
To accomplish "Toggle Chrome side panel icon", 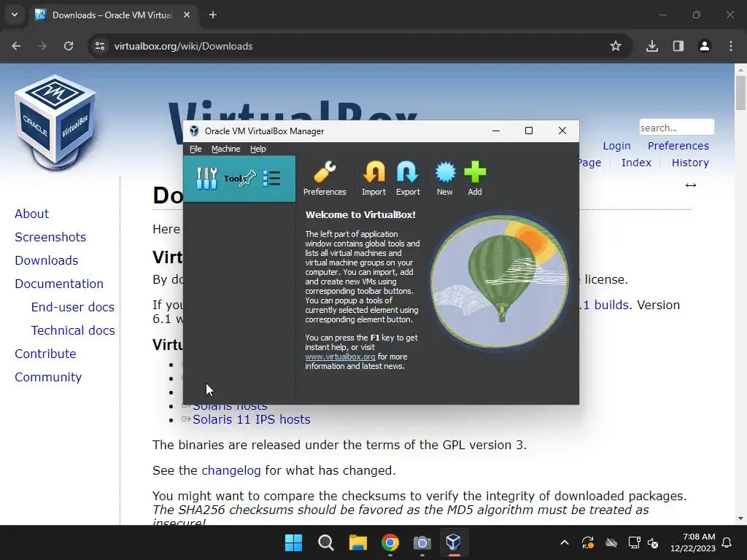I will click(x=678, y=46).
